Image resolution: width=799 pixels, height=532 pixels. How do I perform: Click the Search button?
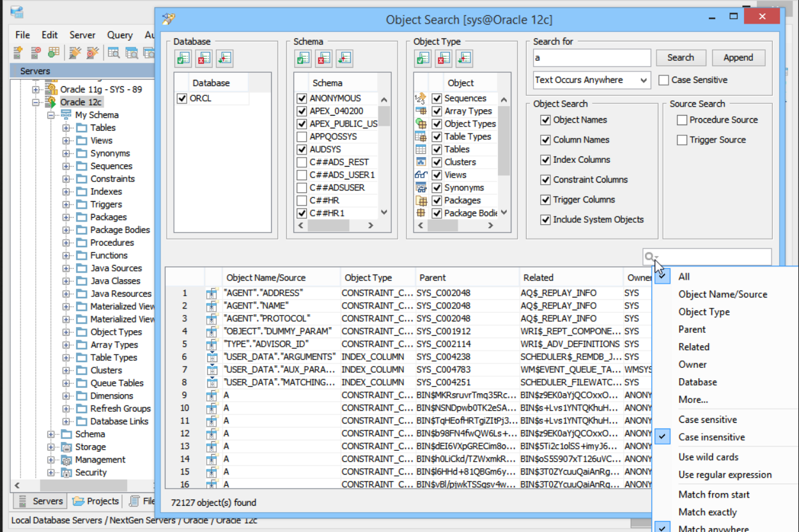coord(681,57)
